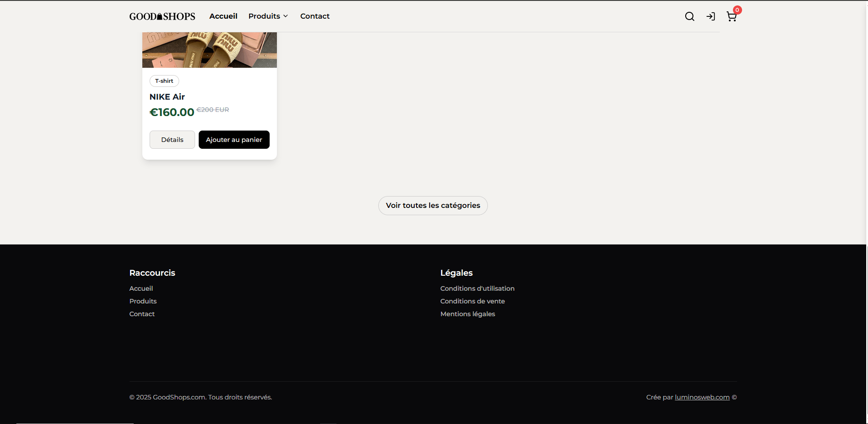Open the Produits dropdown chevron arrow
This screenshot has height=424, width=868.
285,16
